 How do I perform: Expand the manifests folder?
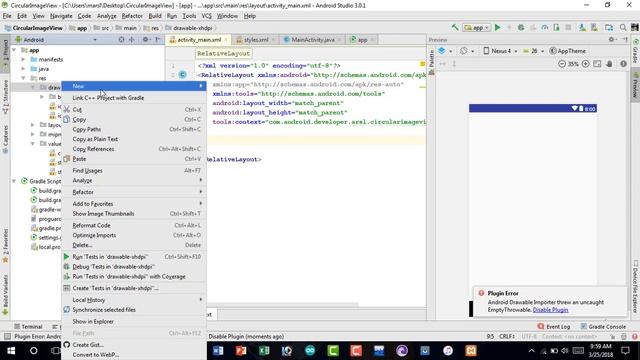pos(24,60)
